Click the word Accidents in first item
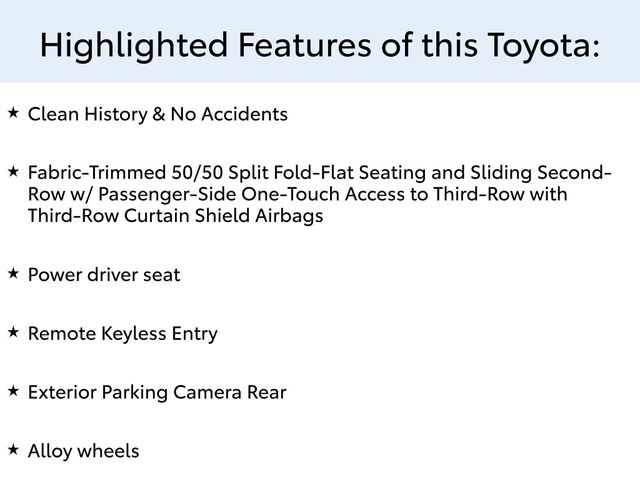The image size is (640, 480). pyautogui.click(x=244, y=114)
